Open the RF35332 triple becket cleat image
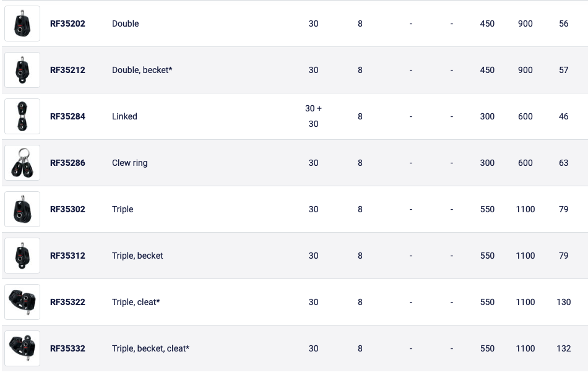The height and width of the screenshot is (375, 588). (22, 348)
